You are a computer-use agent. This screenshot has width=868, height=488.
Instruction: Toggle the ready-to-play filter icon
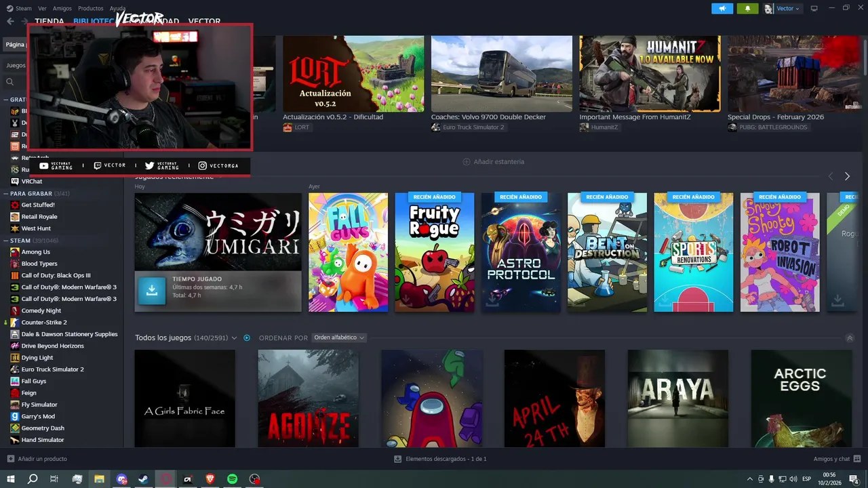(247, 338)
